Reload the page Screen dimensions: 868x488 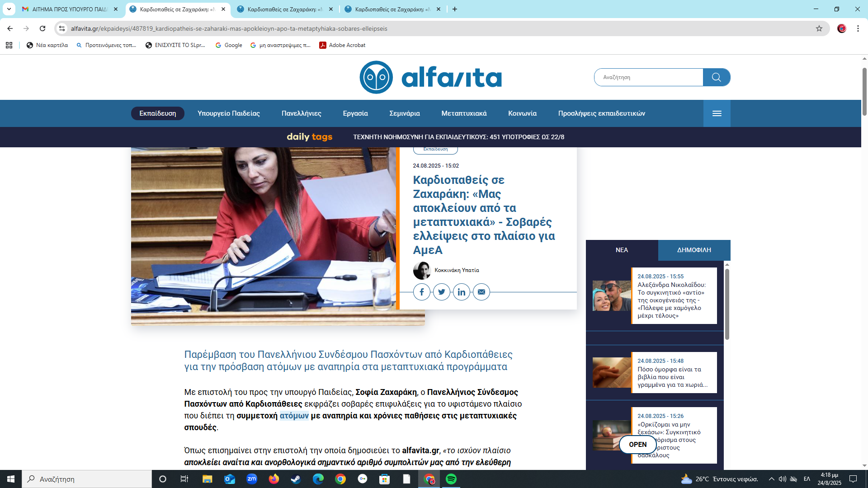[x=42, y=28]
